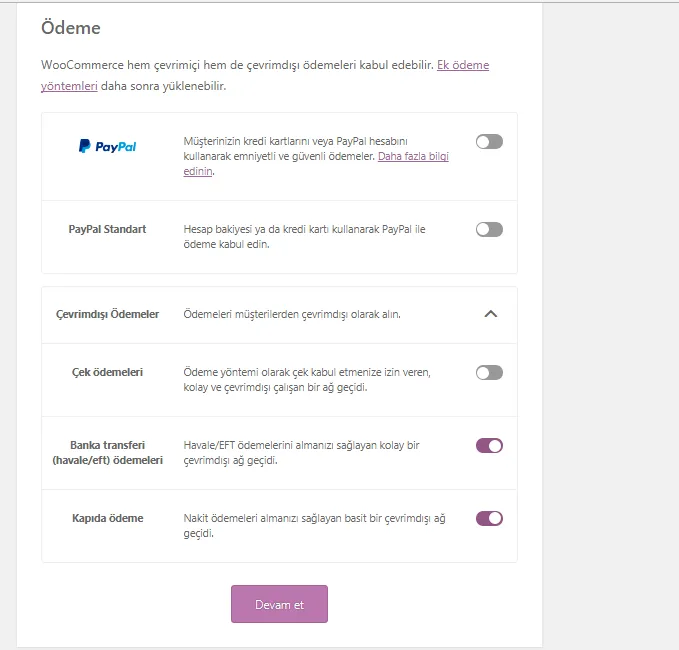
Task: Enable the Çek ödemeleri toggle
Action: 489,372
